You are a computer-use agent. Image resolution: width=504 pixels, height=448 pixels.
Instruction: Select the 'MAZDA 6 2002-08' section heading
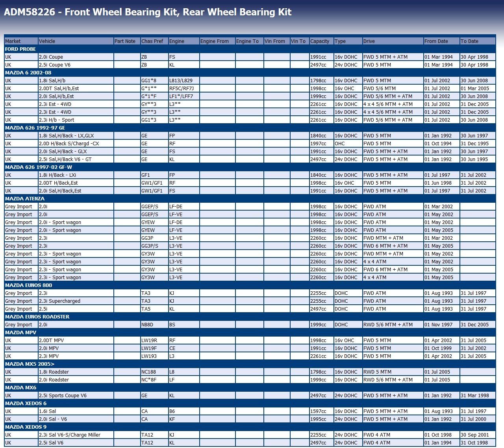250,72
